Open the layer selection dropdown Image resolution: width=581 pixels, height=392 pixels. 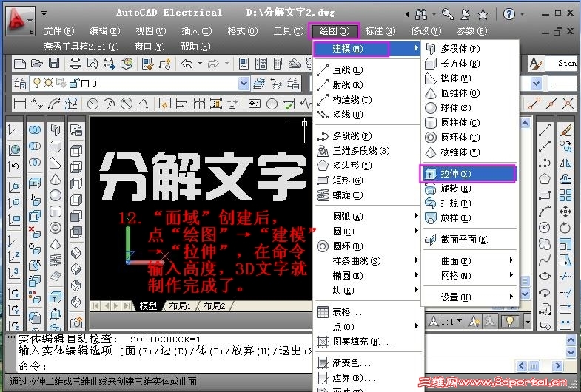pyautogui.click(x=244, y=84)
